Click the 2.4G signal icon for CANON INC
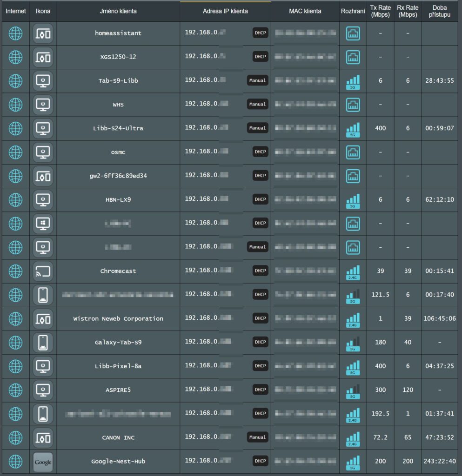The width and height of the screenshot is (462, 476). click(x=353, y=439)
